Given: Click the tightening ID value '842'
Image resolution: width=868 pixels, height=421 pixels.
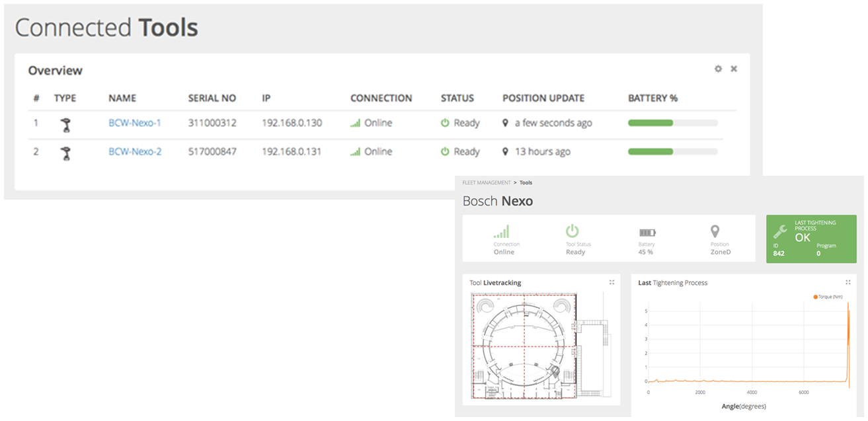Looking at the screenshot, I should tap(779, 253).
